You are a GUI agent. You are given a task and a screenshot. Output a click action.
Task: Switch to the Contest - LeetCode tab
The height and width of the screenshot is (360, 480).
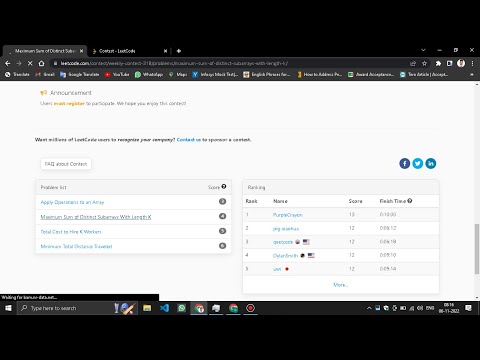pos(128,51)
